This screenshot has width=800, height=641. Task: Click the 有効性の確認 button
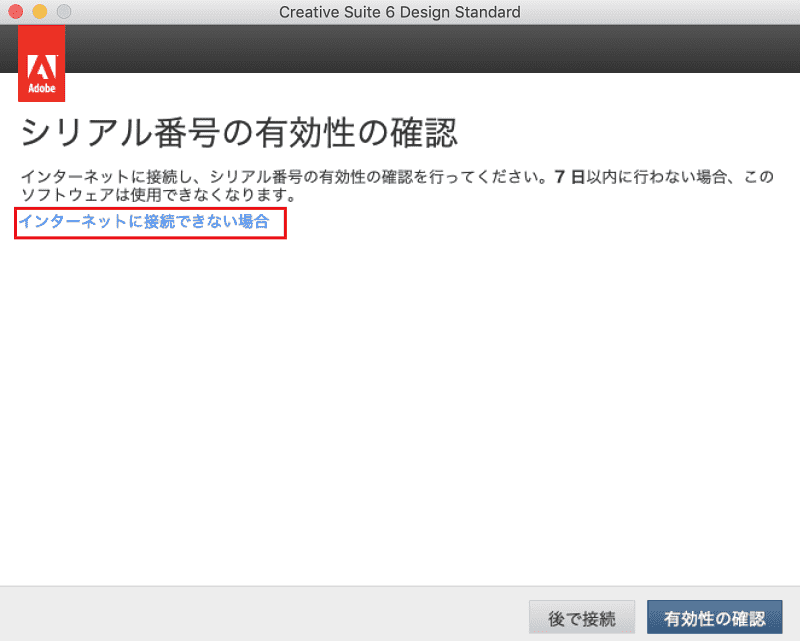coord(714,618)
